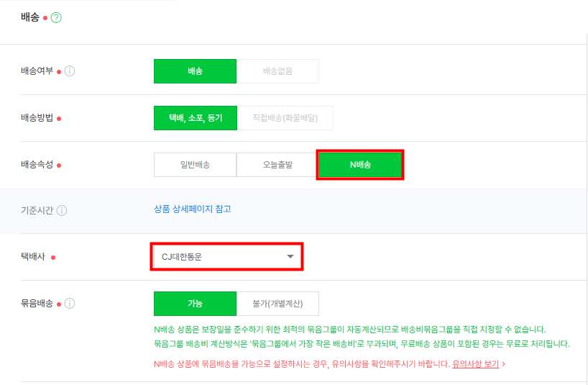
Task: Choose the 배송없음 option
Action: 277,71
